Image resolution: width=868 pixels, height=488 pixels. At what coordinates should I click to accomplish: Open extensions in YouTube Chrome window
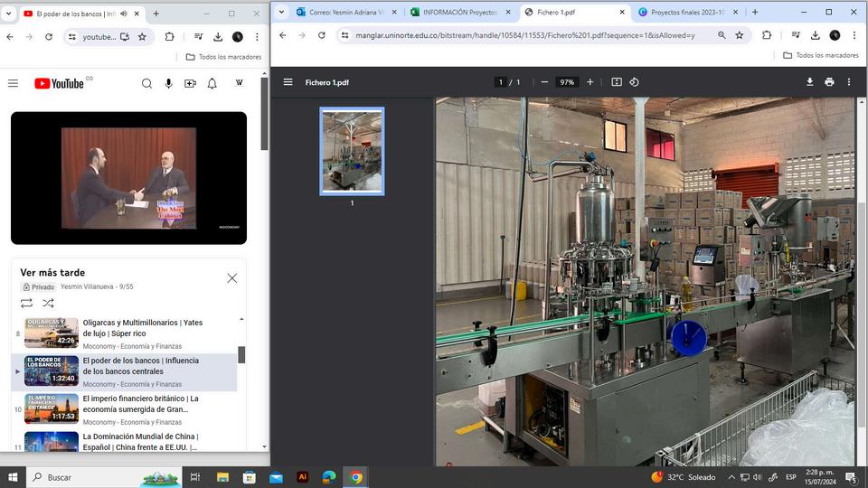pyautogui.click(x=169, y=36)
